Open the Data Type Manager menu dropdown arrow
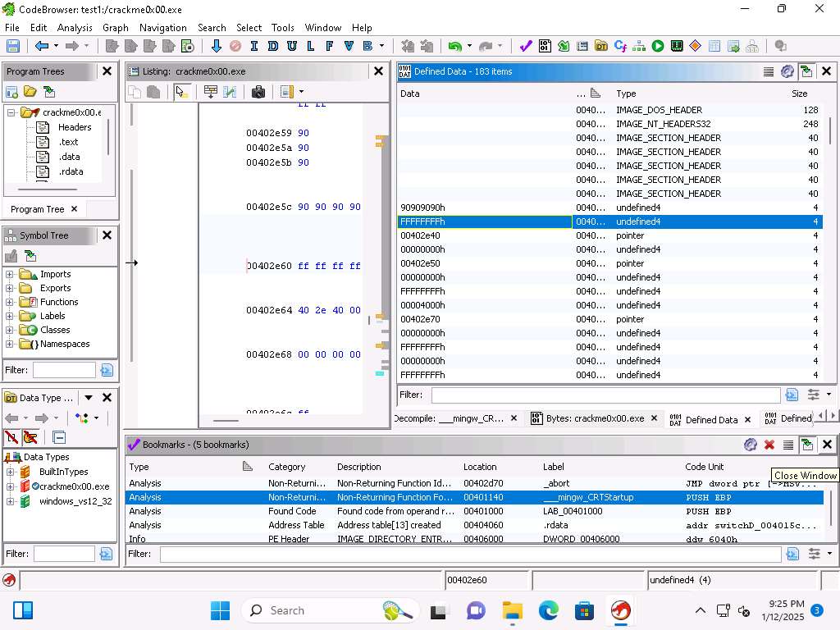This screenshot has height=630, width=840. (x=89, y=398)
